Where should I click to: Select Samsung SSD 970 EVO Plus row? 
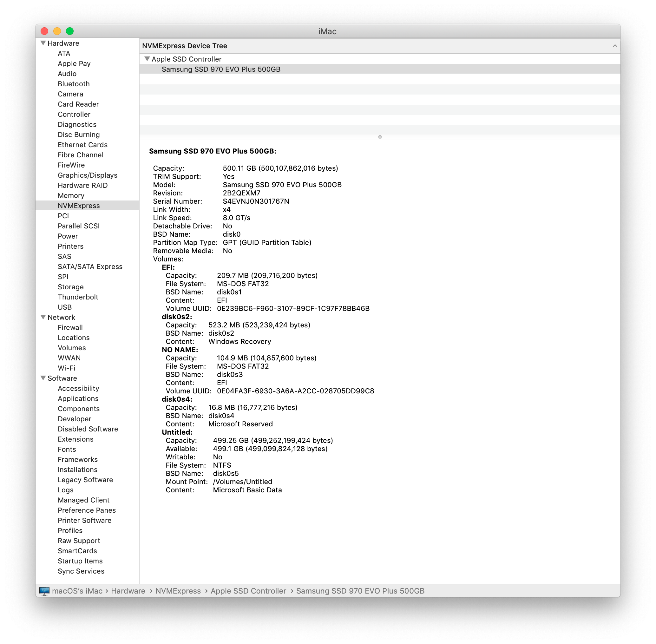tap(221, 69)
